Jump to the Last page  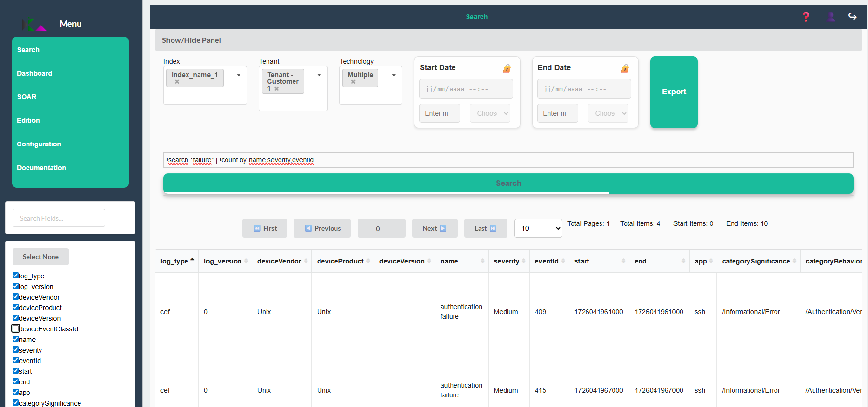[x=486, y=228]
